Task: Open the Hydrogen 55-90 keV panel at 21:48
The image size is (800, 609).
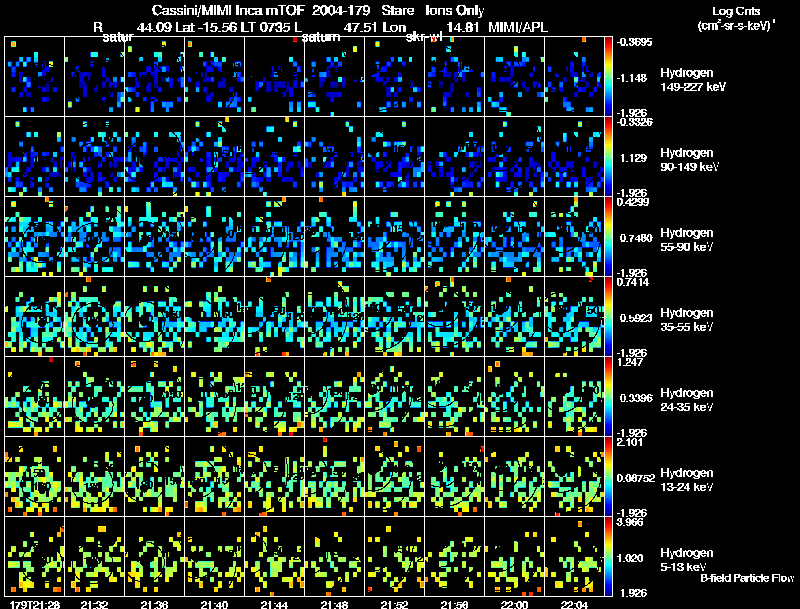Action: (335, 237)
